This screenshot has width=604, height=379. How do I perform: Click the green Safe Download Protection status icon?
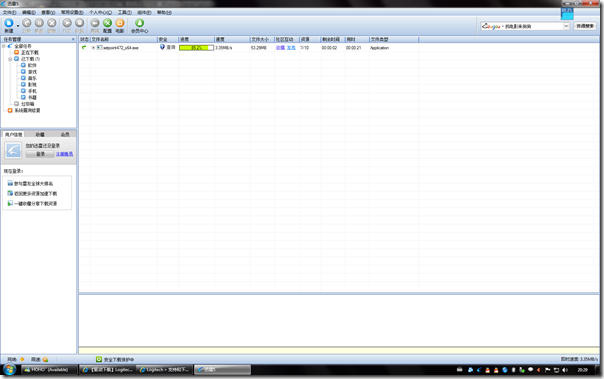[x=99, y=359]
